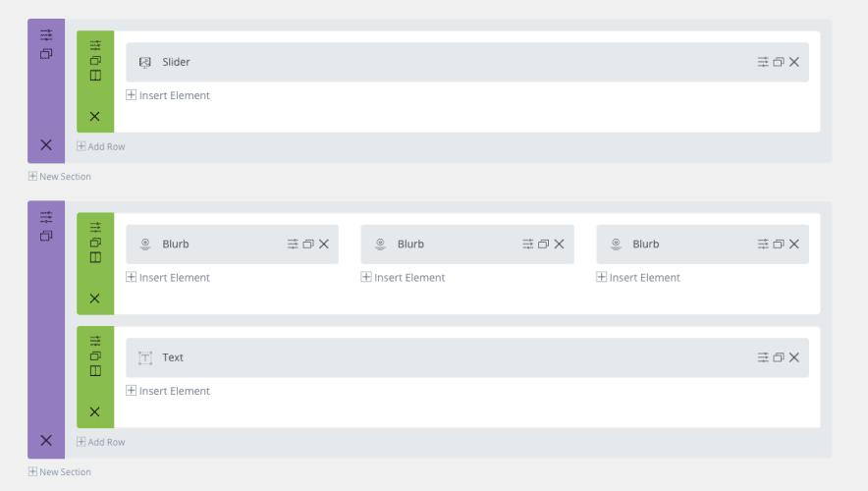Clone the leftmost Blurb module
The height and width of the screenshot is (491, 868).
click(308, 245)
